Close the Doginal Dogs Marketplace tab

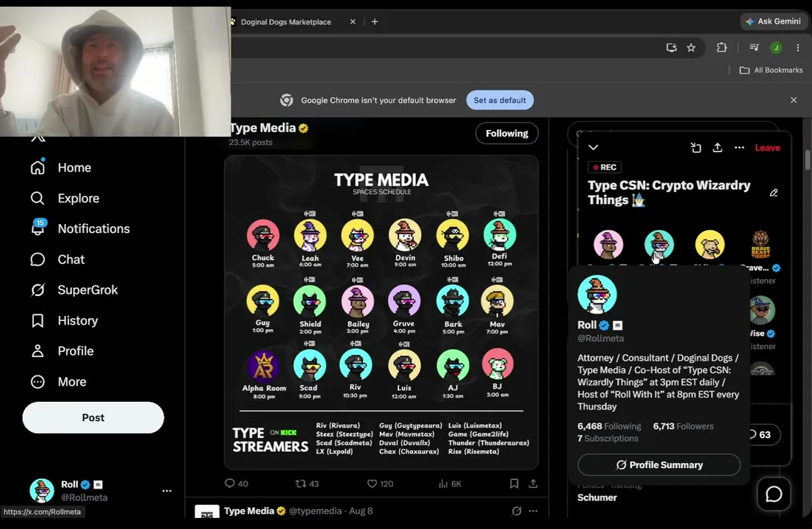[x=353, y=22]
